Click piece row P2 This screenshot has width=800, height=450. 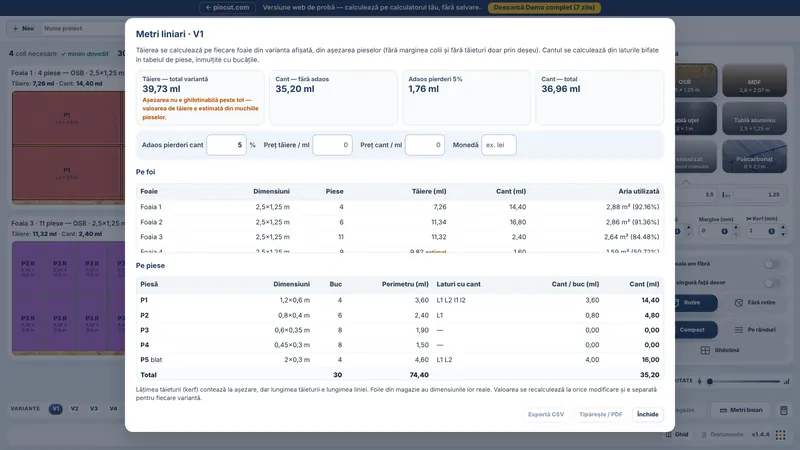click(399, 315)
